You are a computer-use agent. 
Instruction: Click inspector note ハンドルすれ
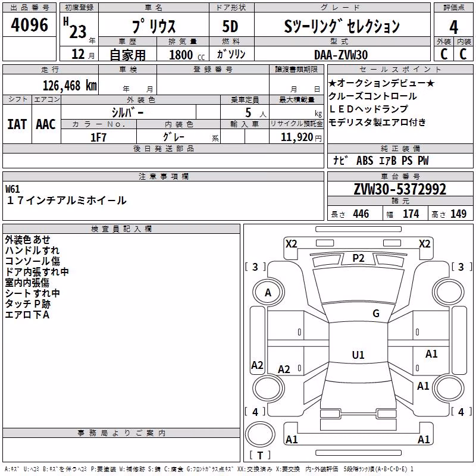pyautogui.click(x=32, y=250)
